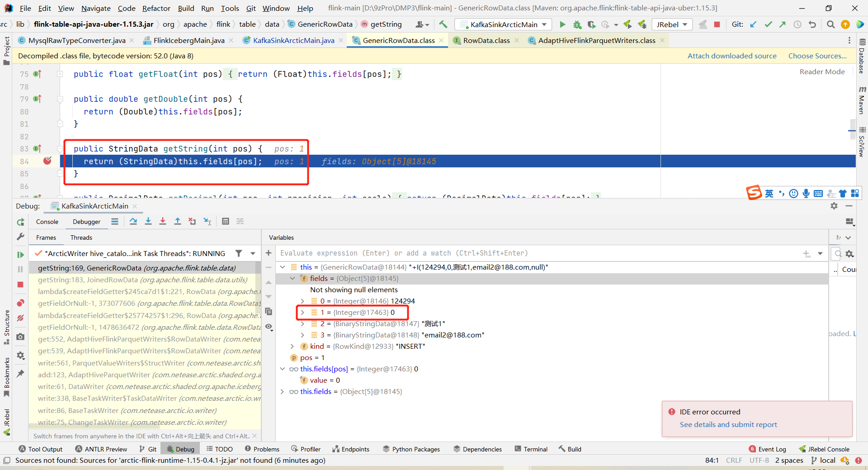This screenshot has height=470, width=868.
Task: Open the JRebel dropdown in the toolbar
Action: coord(672,24)
